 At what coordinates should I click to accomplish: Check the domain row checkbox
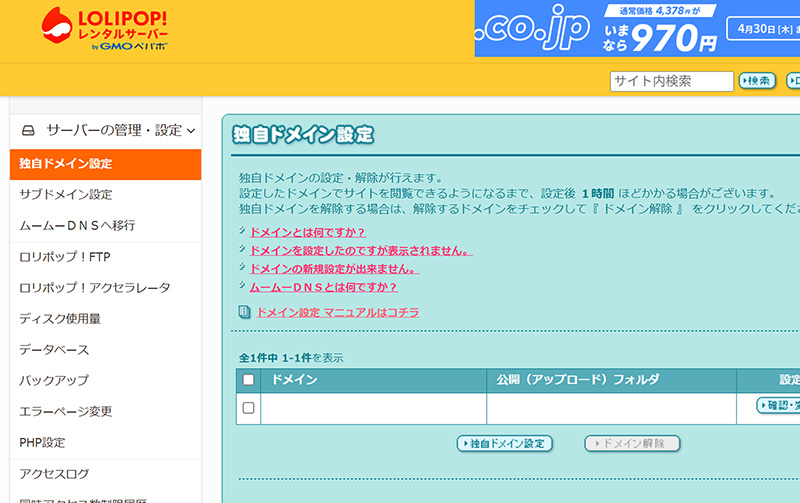coord(249,407)
